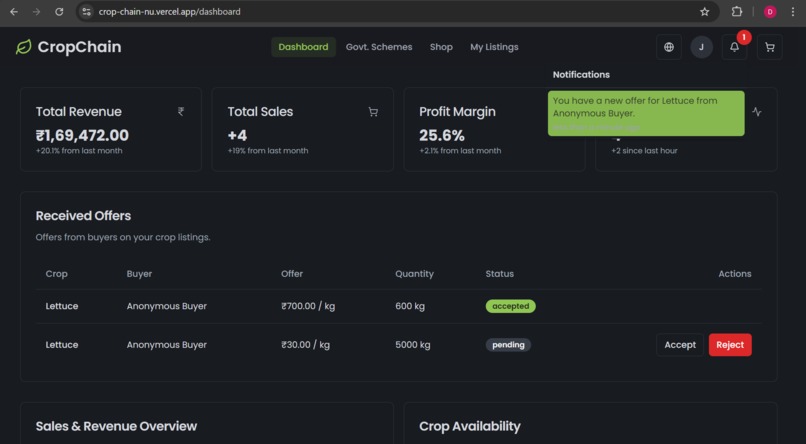Reload the page with refresh icon
Screen dimensions: 806x444
[x=59, y=11]
